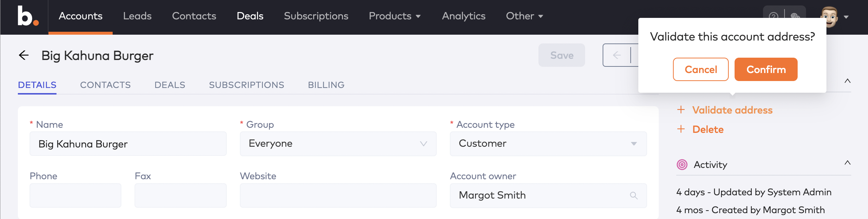Cancel the address validation popup
Image resolution: width=868 pixels, height=219 pixels.
coord(701,69)
